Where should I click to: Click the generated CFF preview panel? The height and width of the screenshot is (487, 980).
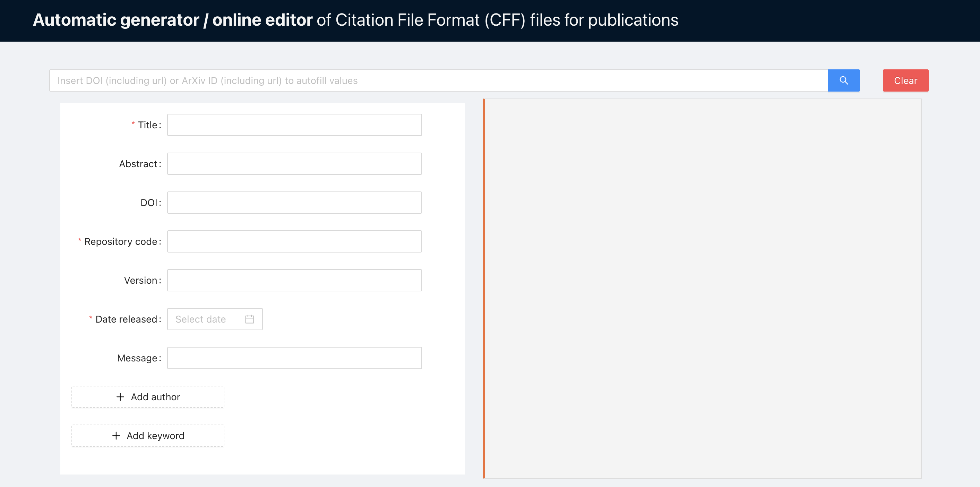[702, 288]
